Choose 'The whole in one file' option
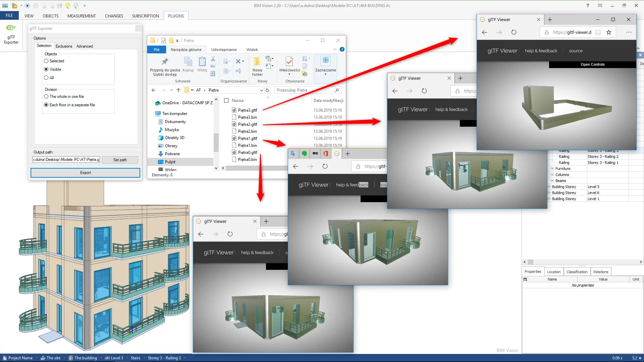 pos(46,97)
